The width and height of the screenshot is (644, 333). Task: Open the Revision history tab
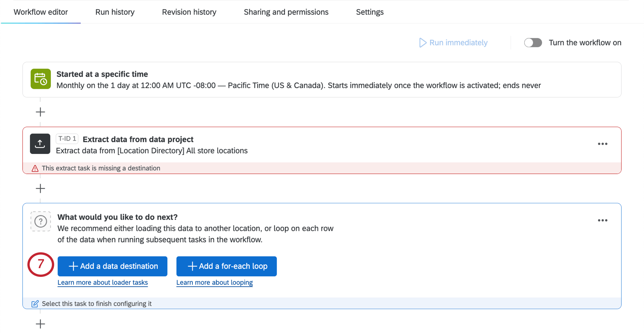pyautogui.click(x=189, y=12)
